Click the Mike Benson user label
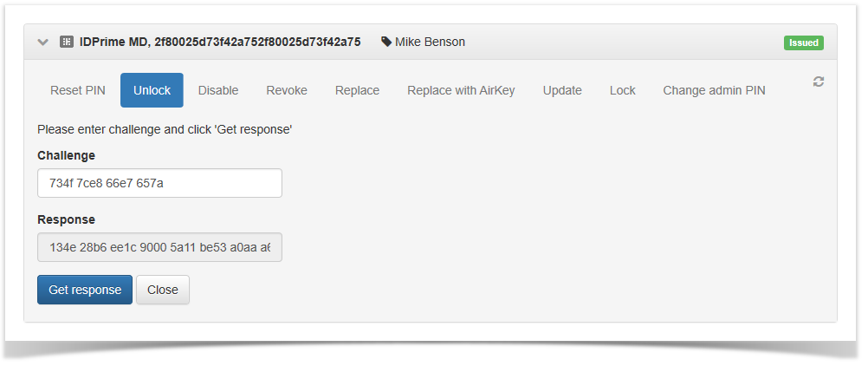The width and height of the screenshot is (868, 366). coord(430,42)
